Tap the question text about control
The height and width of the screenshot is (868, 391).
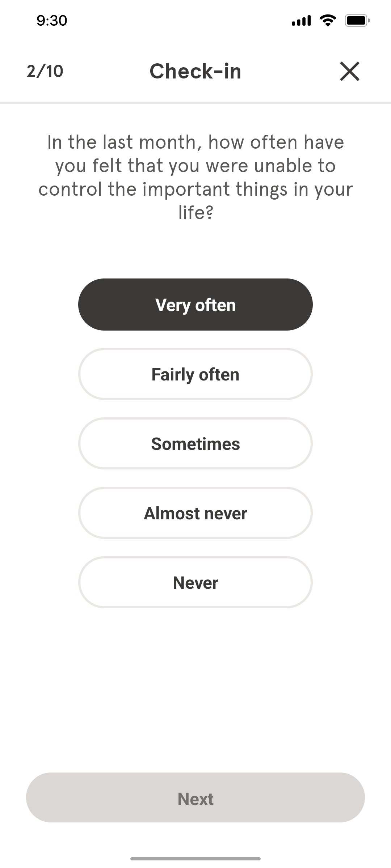click(x=195, y=176)
